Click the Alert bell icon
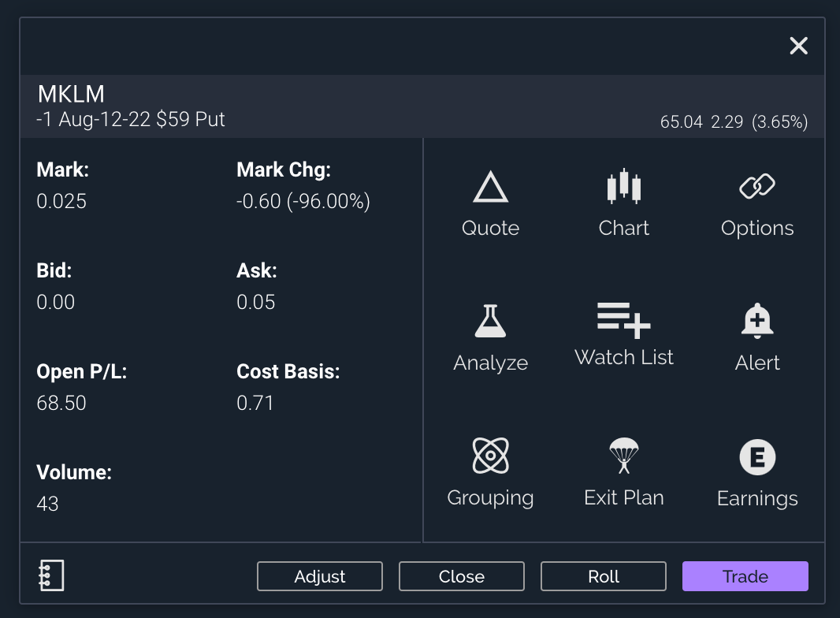840x618 pixels. tap(756, 319)
